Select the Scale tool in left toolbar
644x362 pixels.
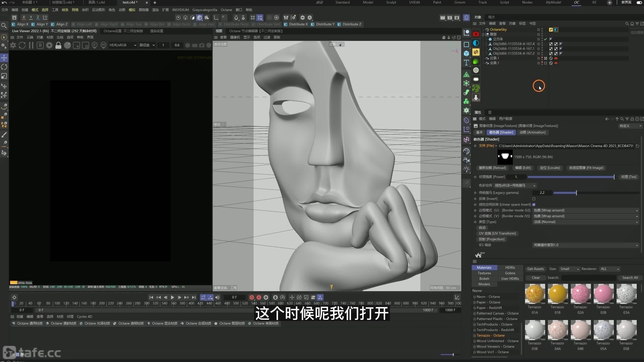(x=4, y=76)
